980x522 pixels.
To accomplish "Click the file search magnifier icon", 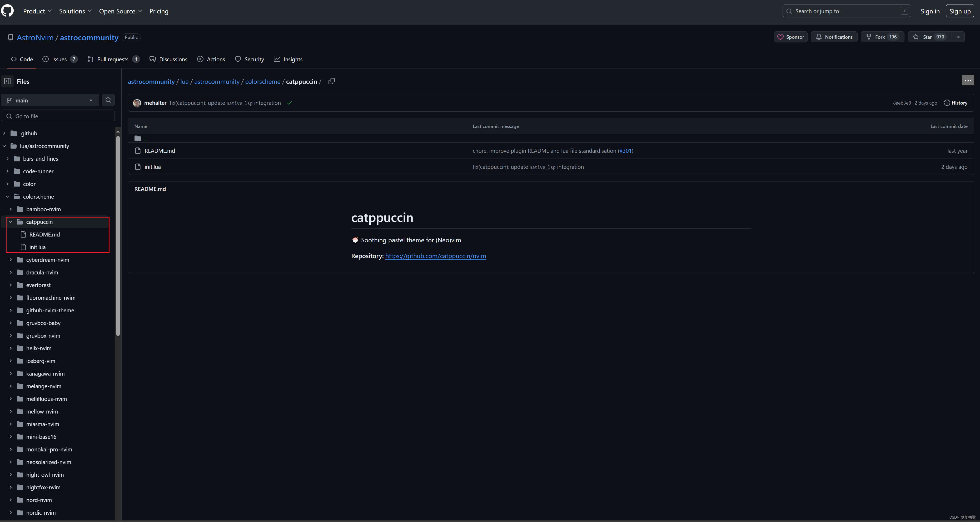I will coord(108,100).
